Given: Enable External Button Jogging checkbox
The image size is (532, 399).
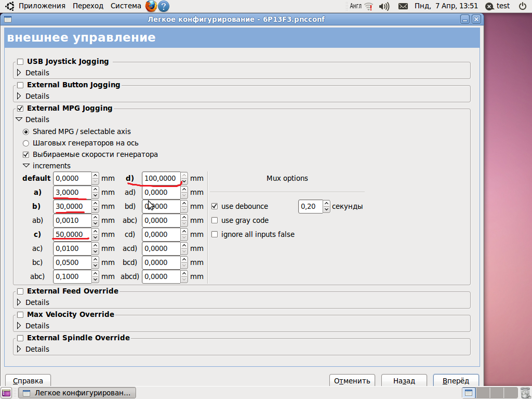Looking at the screenshot, I should pyautogui.click(x=20, y=85).
